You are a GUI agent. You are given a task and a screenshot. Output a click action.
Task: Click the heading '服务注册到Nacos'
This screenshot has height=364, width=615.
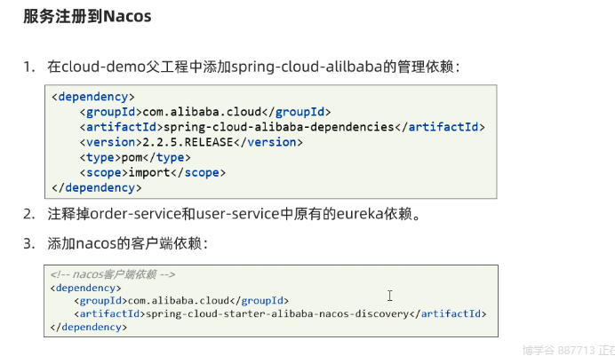pos(87,16)
